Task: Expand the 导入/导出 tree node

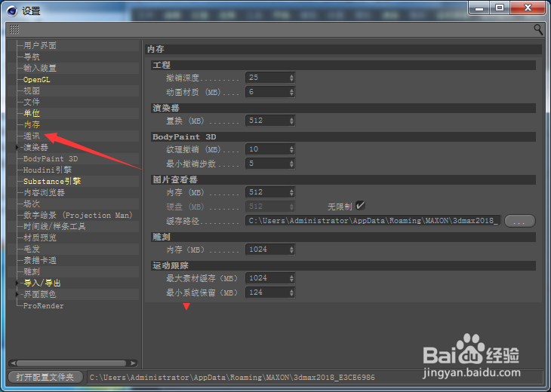Action: pyautogui.click(x=17, y=283)
